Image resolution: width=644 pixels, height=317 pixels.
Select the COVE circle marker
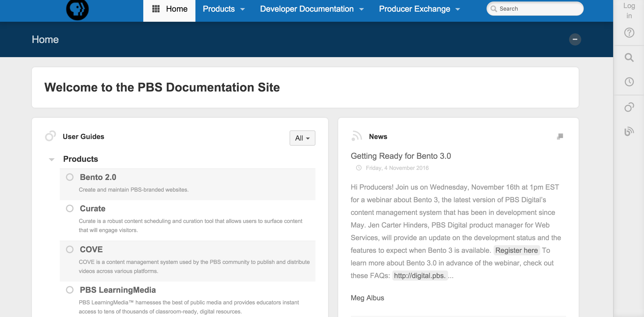click(x=70, y=249)
